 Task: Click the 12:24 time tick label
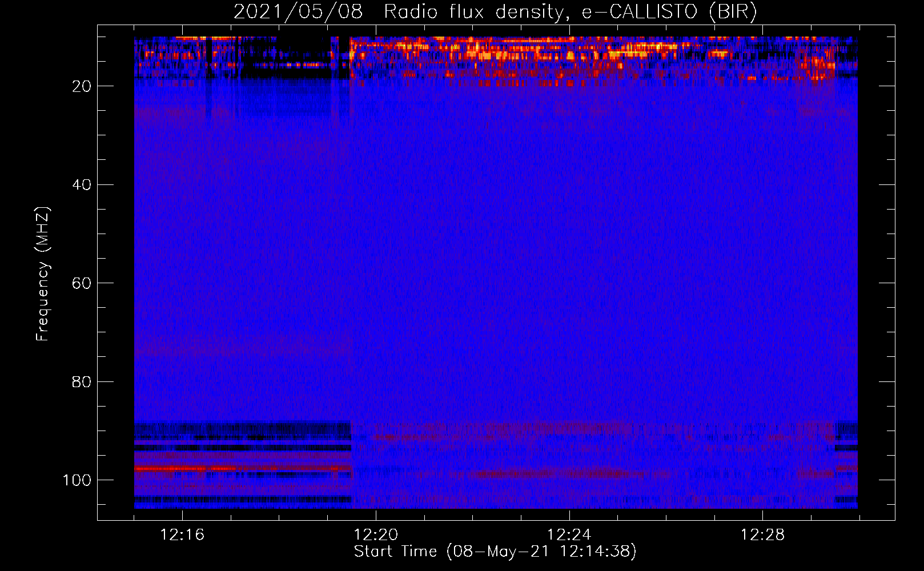[569, 535]
